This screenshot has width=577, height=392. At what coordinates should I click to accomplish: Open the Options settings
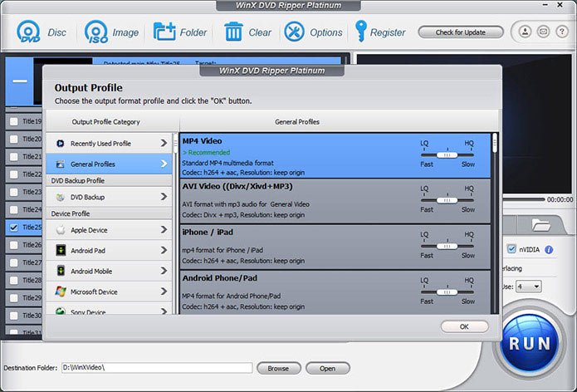295,32
